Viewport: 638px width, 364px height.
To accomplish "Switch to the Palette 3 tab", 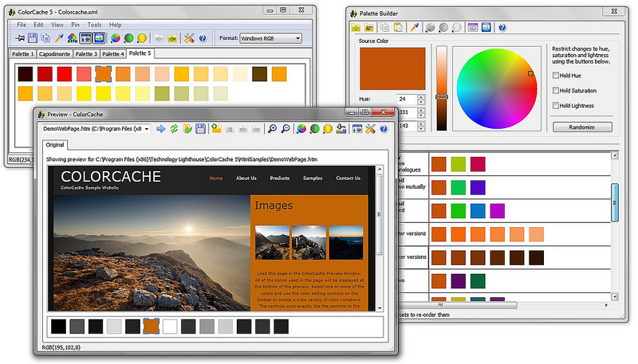I will 86,54.
